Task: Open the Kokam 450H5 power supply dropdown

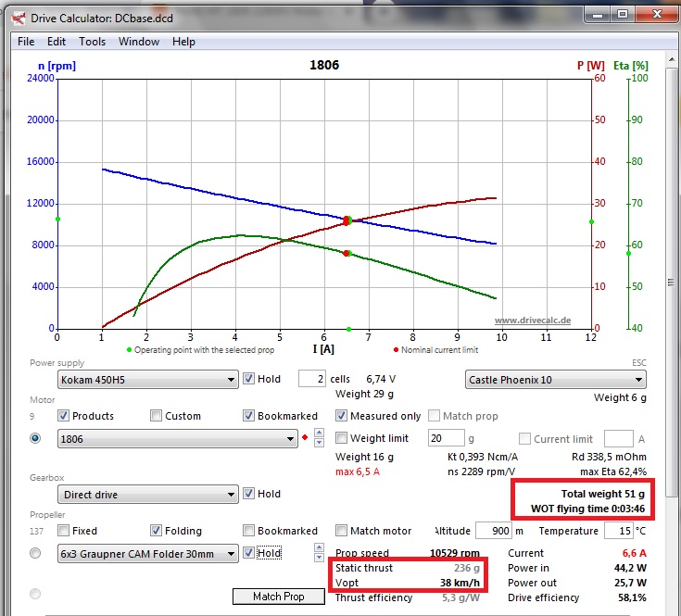Action: (231, 380)
